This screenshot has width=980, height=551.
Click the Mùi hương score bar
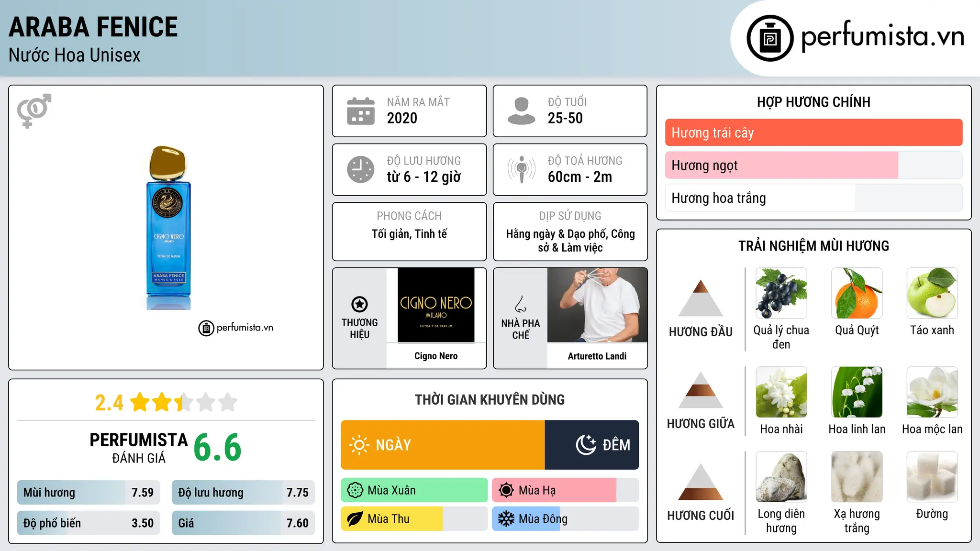pos(89,492)
